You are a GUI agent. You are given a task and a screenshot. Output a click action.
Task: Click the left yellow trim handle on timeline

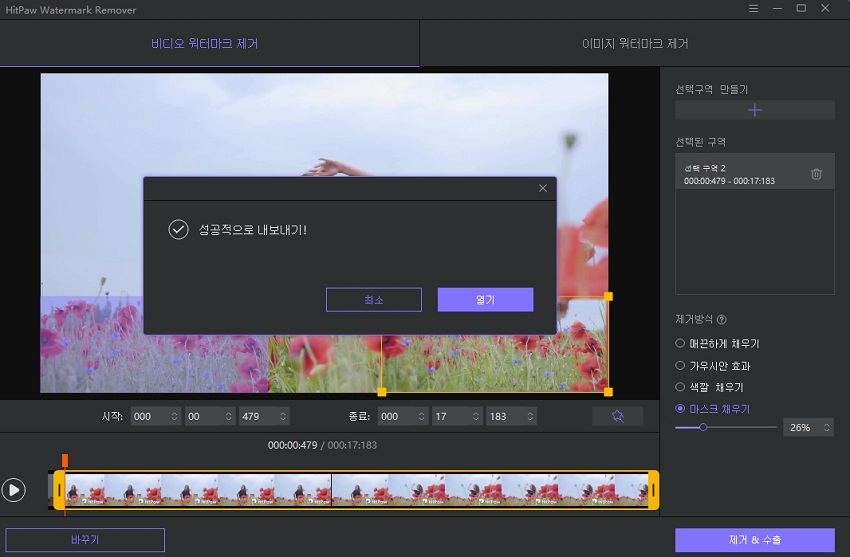point(59,490)
